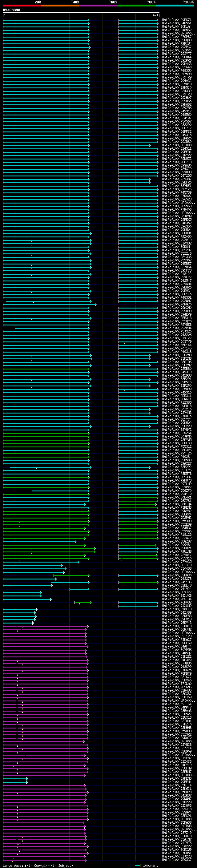Select hit label UniRef100_B0M1A4
197x868 pixels.
click(177, 26)
